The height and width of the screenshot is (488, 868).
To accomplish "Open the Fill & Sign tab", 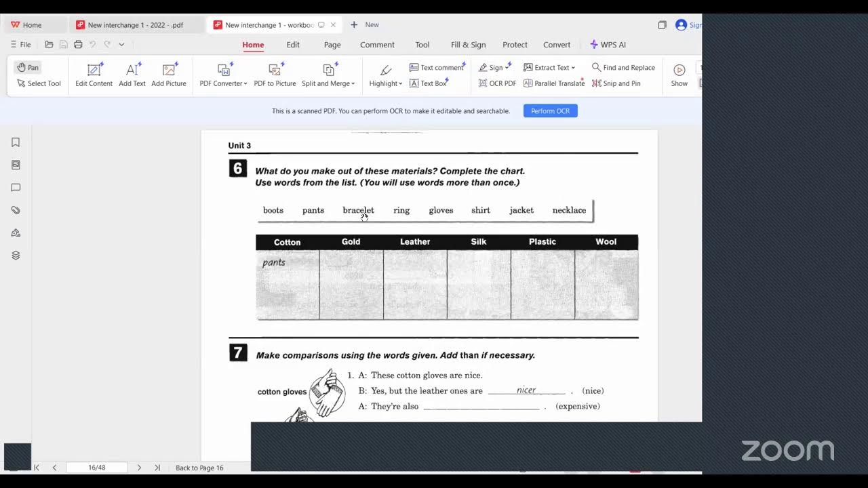I will [469, 45].
